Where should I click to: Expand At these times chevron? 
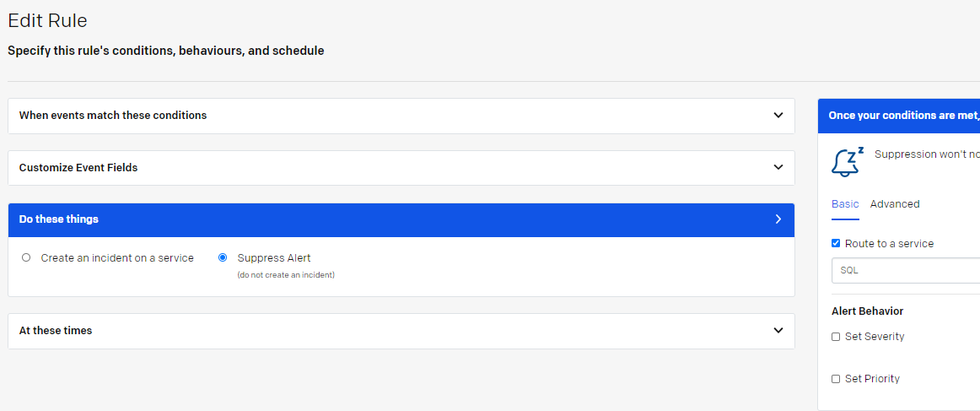(778, 330)
